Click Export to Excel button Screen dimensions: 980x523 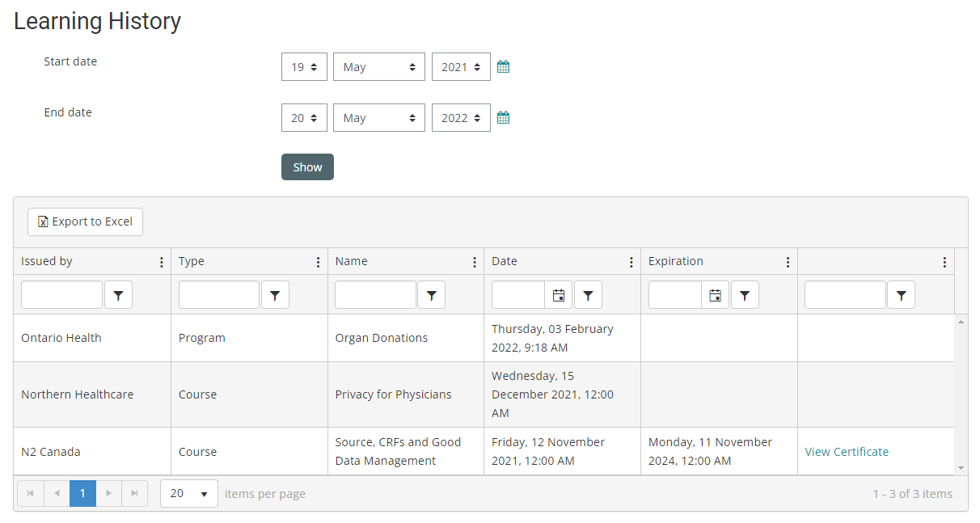[86, 221]
